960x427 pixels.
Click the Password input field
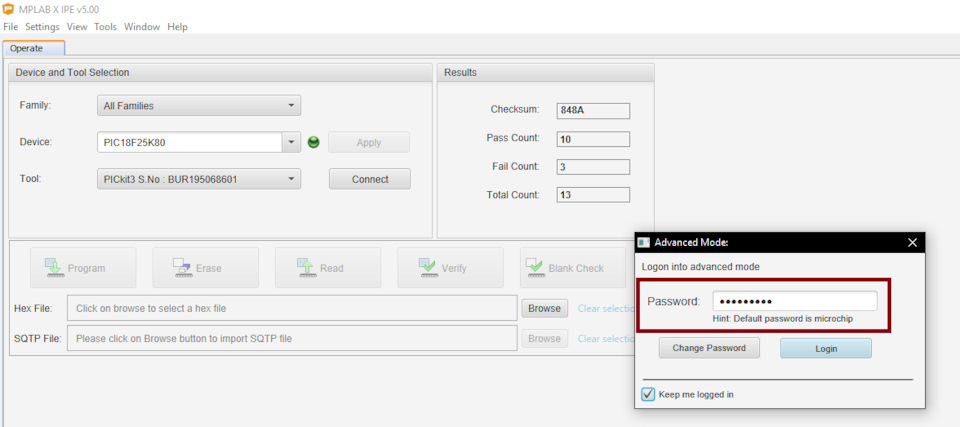click(x=795, y=301)
